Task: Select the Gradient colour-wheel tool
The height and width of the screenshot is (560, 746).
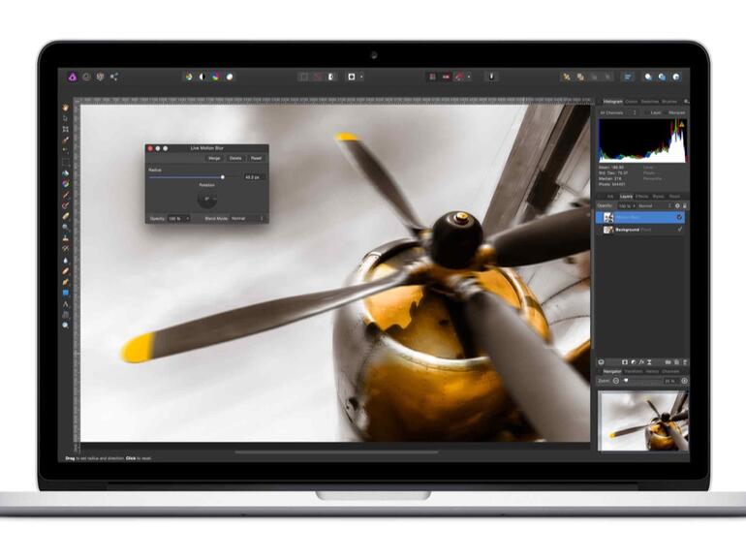Action: tap(66, 184)
